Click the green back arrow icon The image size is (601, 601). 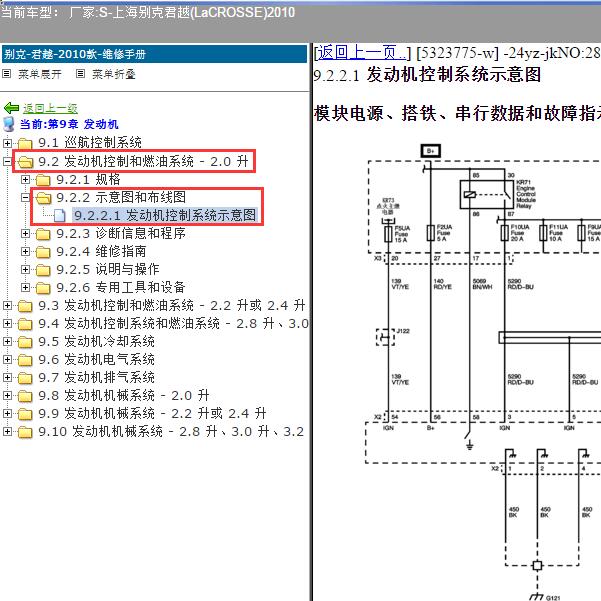tap(11, 108)
